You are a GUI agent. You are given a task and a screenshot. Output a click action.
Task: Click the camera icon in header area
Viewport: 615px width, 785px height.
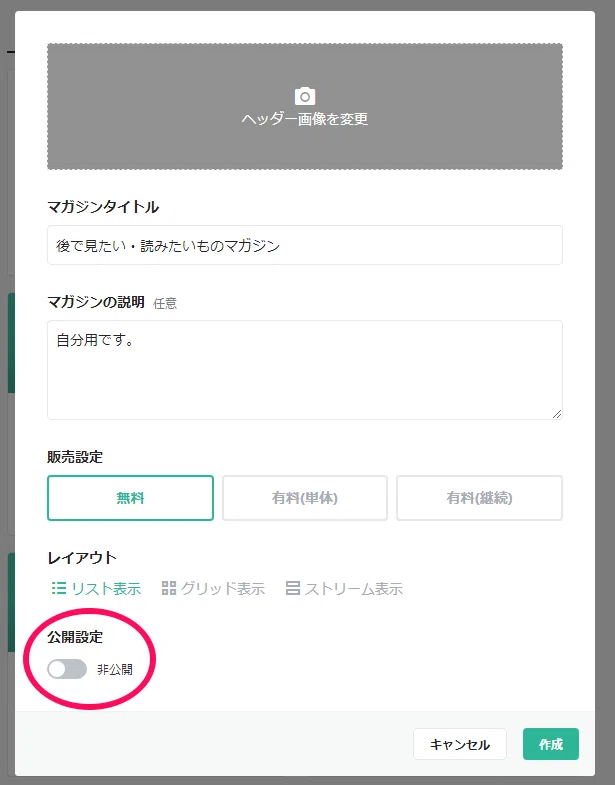(x=304, y=96)
